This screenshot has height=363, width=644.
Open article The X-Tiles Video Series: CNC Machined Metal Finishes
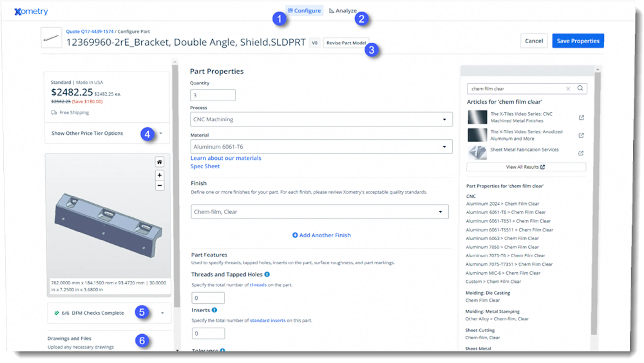(x=521, y=117)
